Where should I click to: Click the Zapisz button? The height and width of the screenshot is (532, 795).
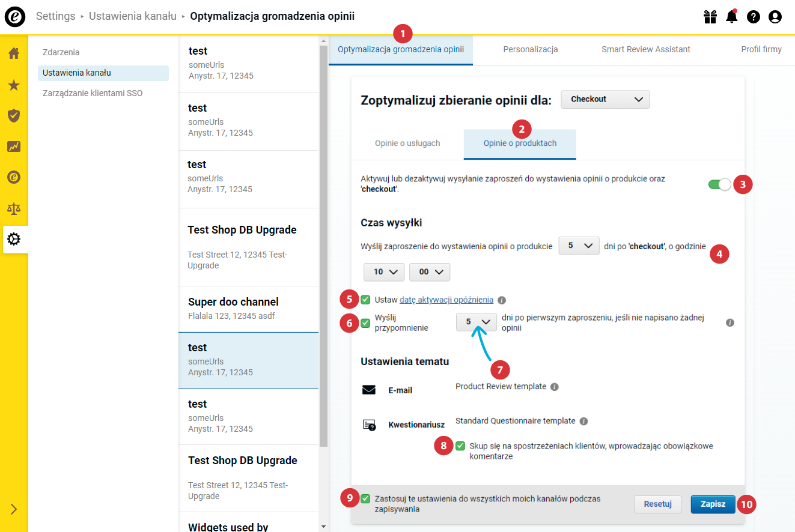[x=713, y=504]
